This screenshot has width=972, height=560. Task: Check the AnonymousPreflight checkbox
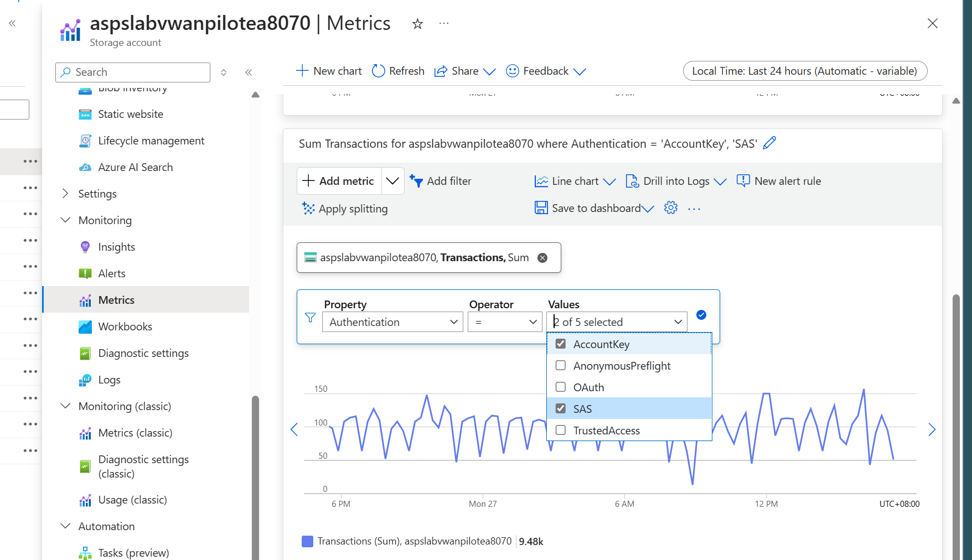(561, 365)
